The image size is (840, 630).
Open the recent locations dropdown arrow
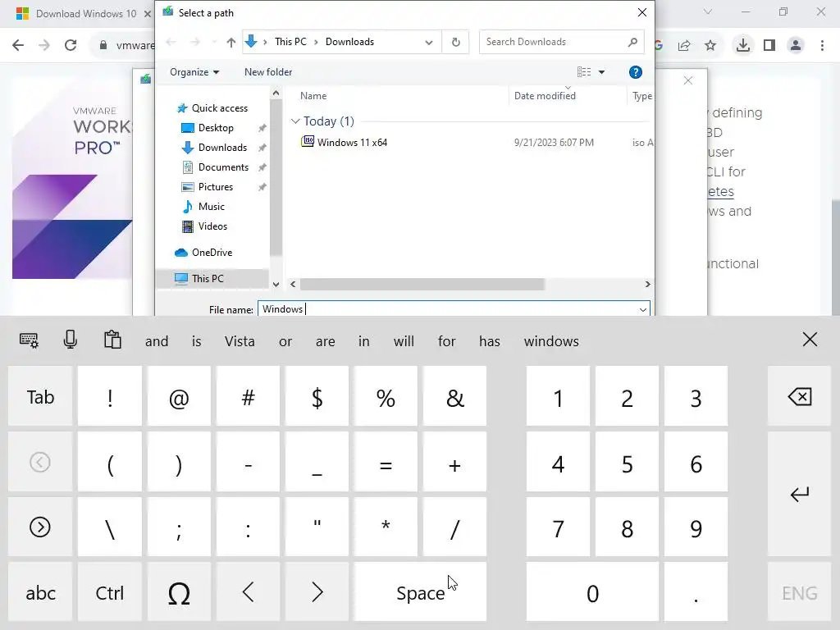[x=214, y=43]
